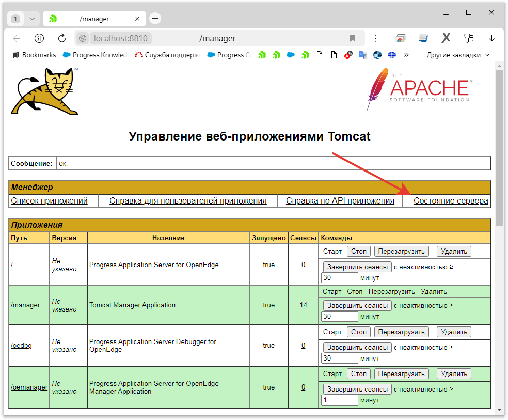508x420 pixels.
Task: Open sessions count 0 for /oedbg
Action: point(303,345)
